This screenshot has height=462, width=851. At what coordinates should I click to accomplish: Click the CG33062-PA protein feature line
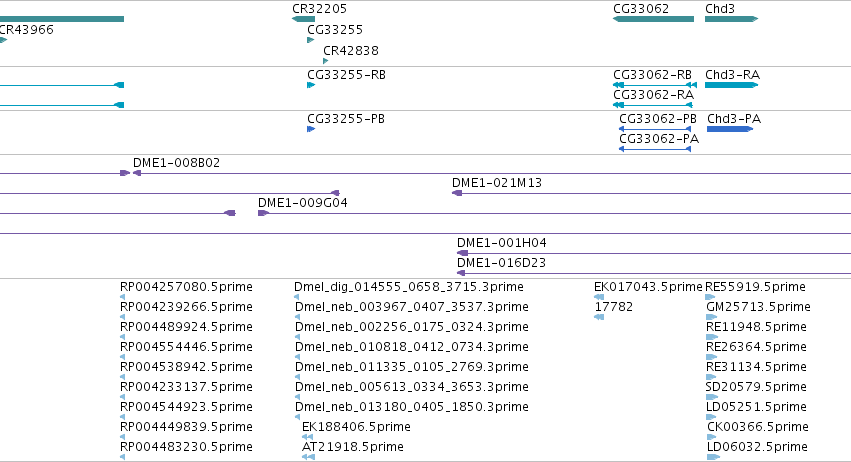(x=655, y=149)
